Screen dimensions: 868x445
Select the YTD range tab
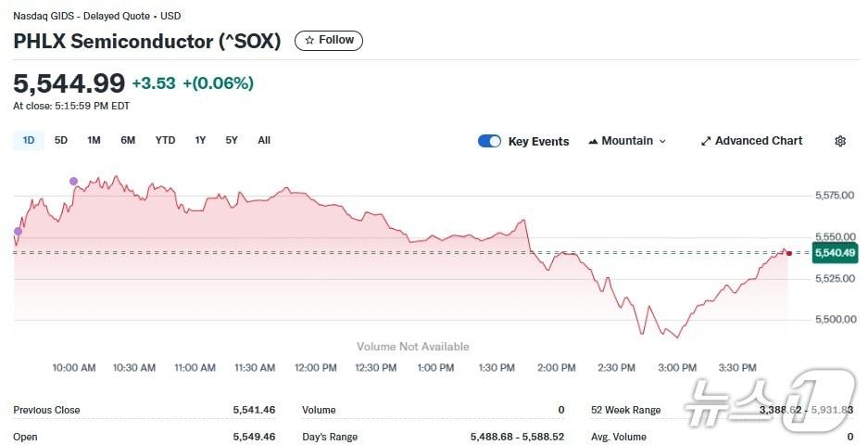[165, 140]
